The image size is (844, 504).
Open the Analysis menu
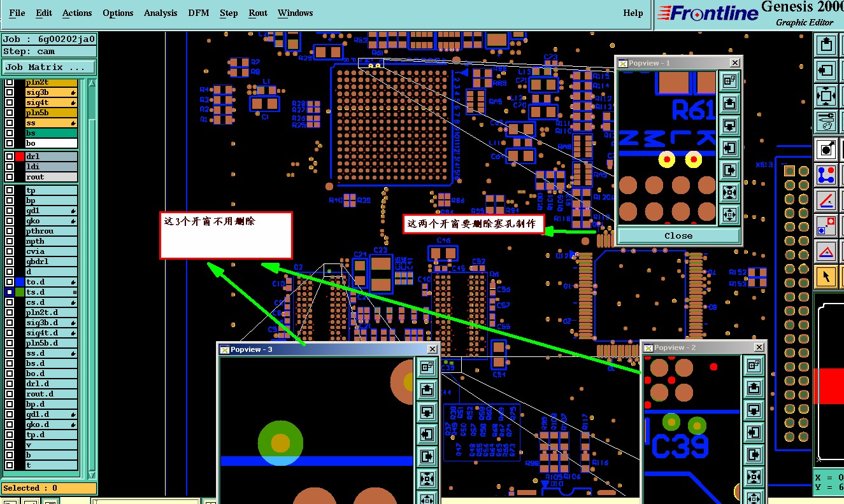click(161, 13)
